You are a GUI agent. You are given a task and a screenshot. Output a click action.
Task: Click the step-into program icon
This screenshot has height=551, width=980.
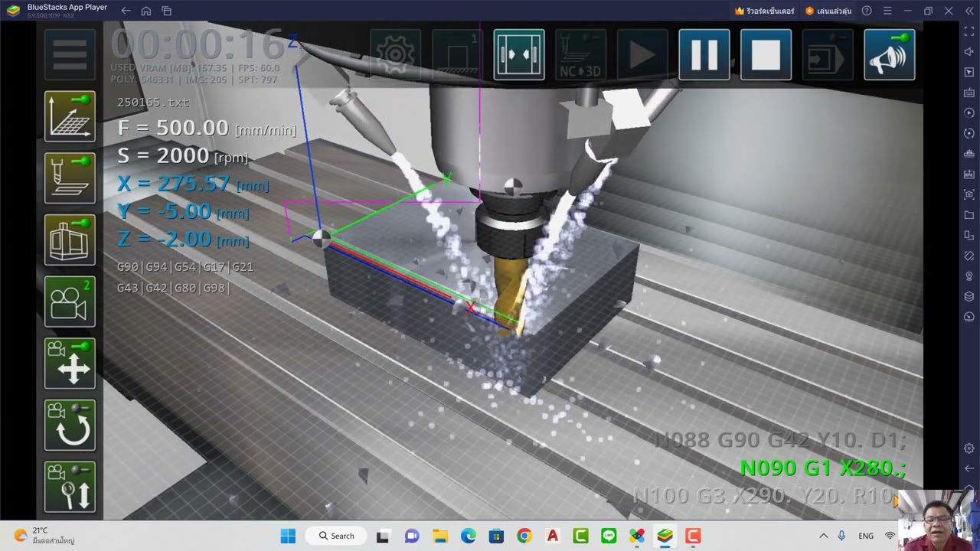pyautogui.click(x=828, y=54)
